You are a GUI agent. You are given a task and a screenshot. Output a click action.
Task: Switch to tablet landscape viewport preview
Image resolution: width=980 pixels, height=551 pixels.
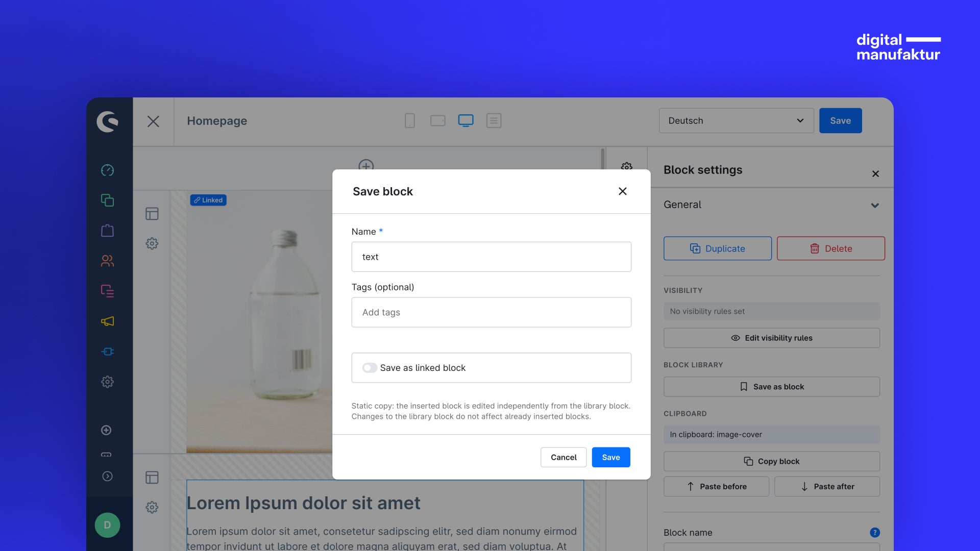coord(438,121)
